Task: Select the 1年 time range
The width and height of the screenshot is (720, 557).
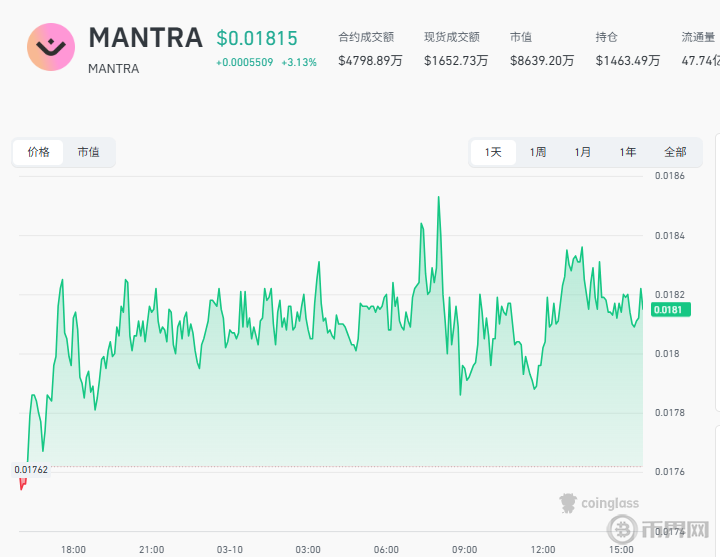Action: point(628,152)
